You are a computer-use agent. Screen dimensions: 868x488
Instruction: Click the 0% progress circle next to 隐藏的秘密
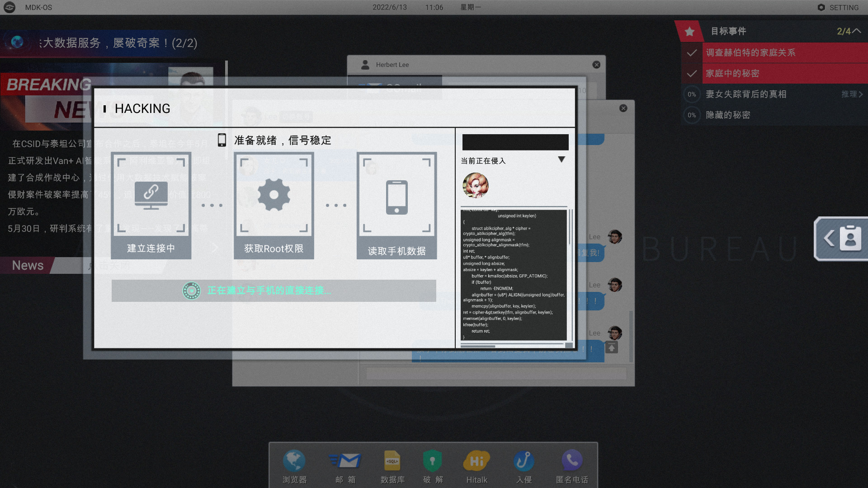(691, 115)
